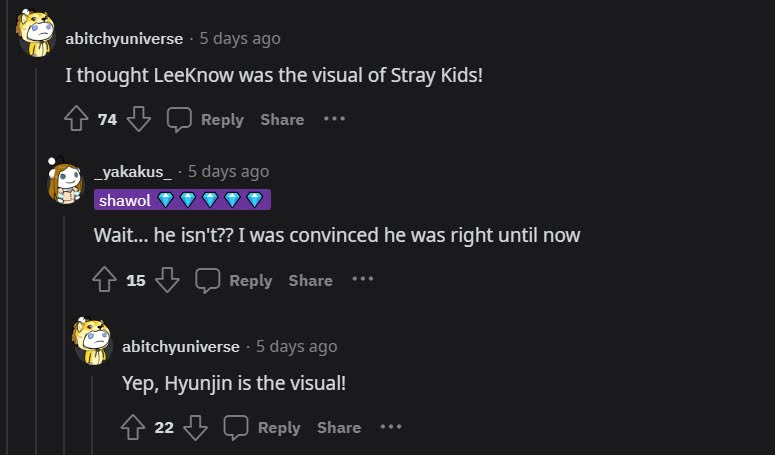Downvote the comment with 22 points

196,428
